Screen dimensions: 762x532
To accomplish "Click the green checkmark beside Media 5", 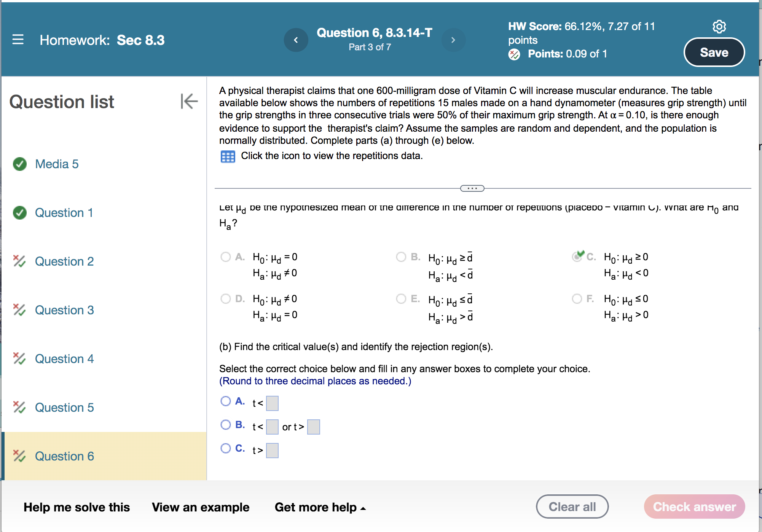I will pos(20,164).
